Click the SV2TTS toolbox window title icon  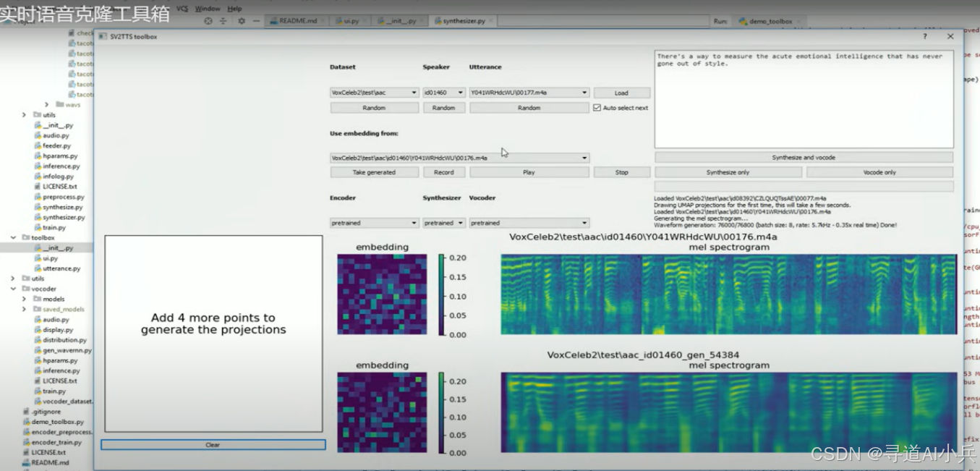pos(103,36)
